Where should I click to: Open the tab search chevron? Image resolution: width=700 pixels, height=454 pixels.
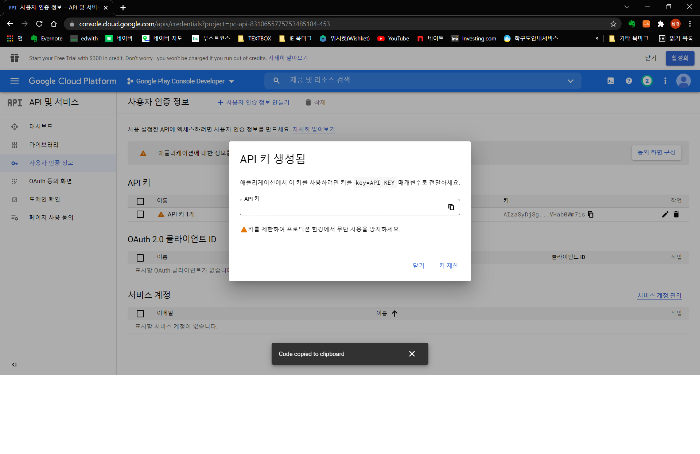[626, 7]
